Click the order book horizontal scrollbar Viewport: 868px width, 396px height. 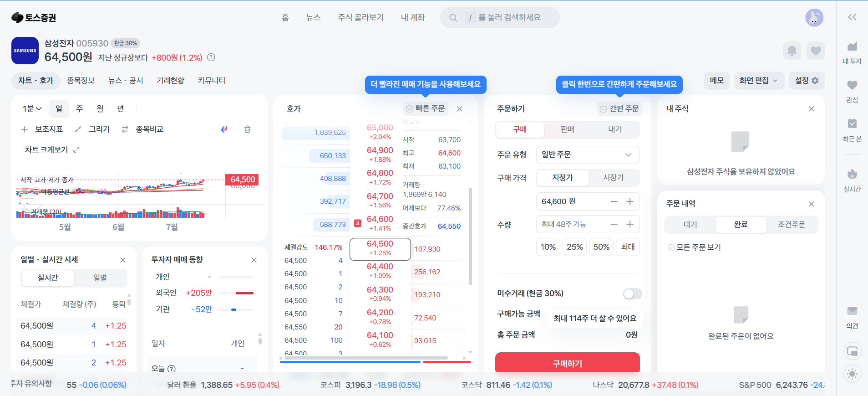click(x=366, y=358)
